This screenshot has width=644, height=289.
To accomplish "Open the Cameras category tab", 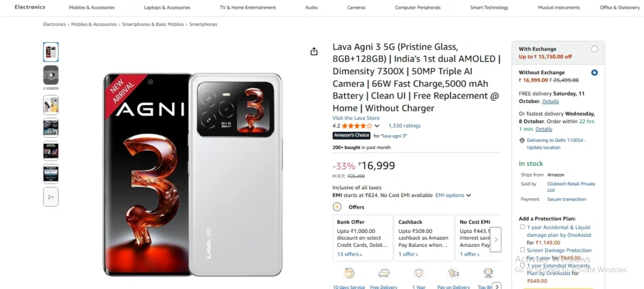I will [356, 8].
